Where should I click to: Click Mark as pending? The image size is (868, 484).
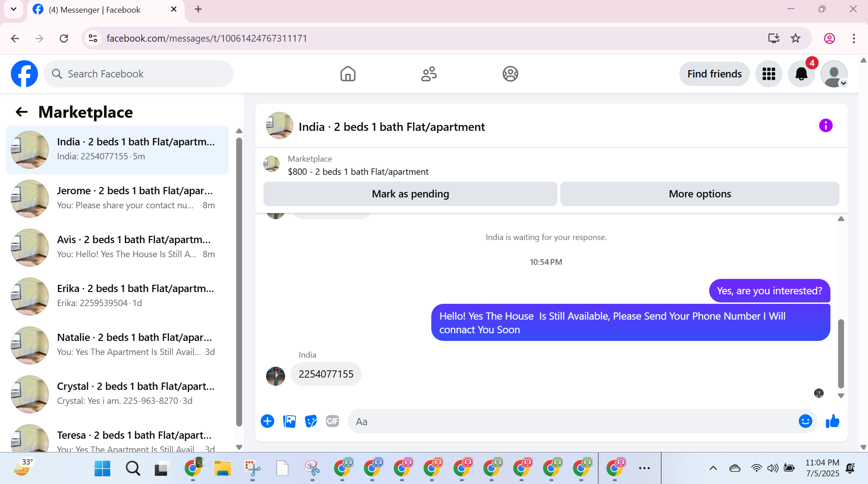(410, 194)
